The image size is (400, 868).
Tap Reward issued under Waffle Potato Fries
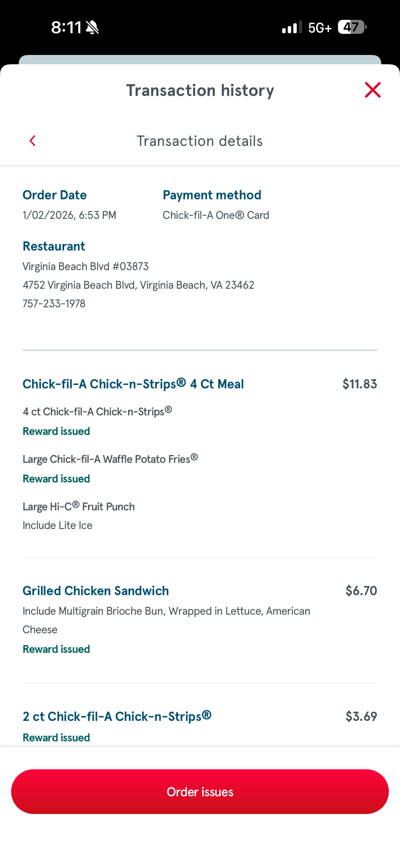[x=56, y=478]
